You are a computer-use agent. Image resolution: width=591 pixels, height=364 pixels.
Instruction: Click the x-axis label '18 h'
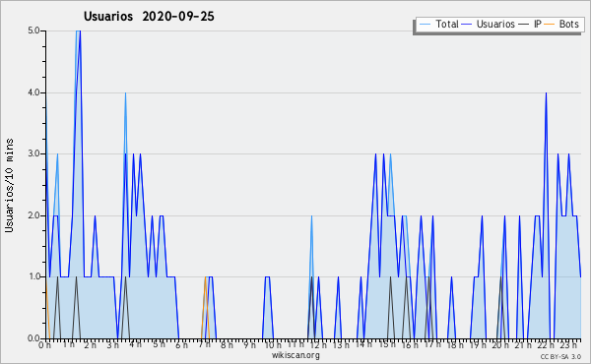(454, 345)
